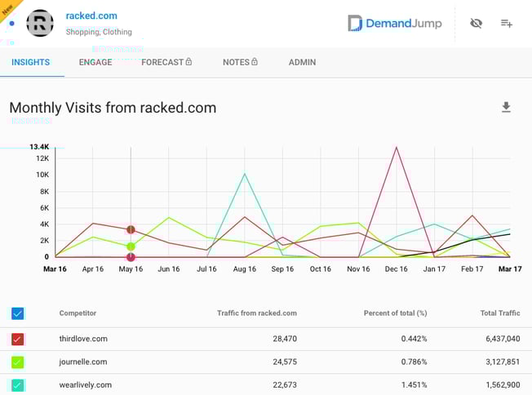
Task: Open the racked.com link
Action: coord(91,16)
